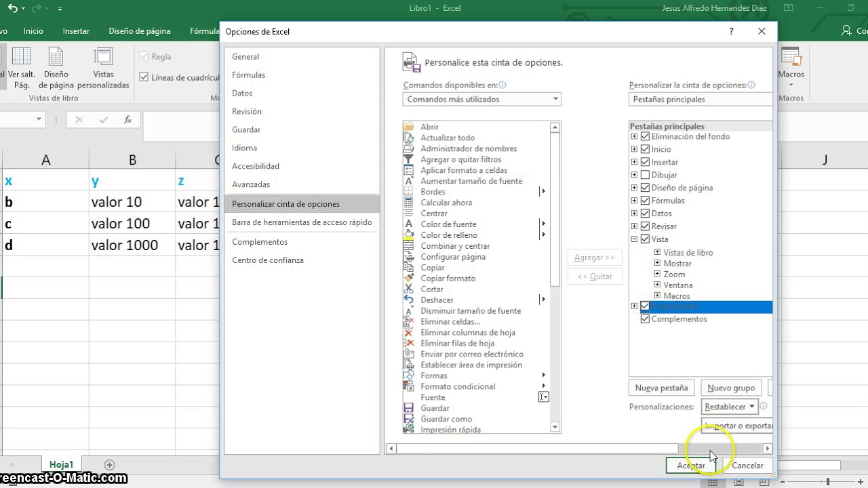This screenshot has height=488, width=868.
Task: Open the Centro de confianza category
Action: coord(302,260)
